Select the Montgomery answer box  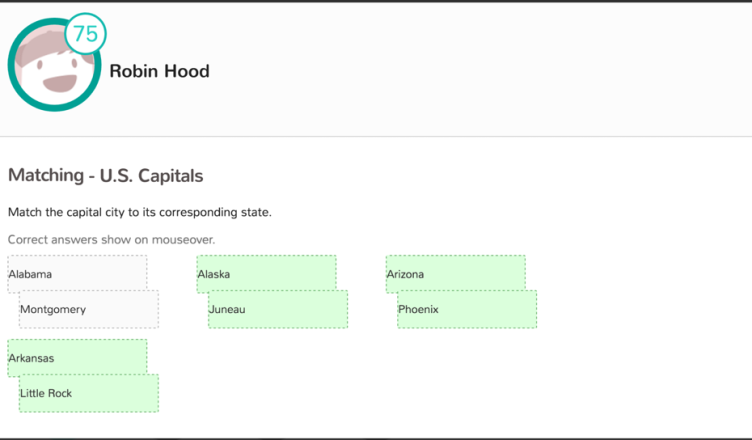[89, 309]
